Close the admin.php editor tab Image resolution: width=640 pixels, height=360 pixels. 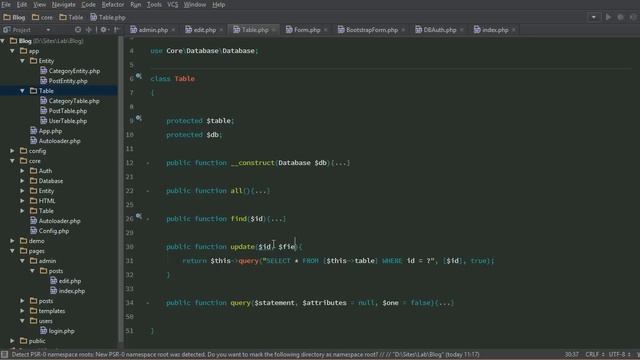tap(173, 30)
